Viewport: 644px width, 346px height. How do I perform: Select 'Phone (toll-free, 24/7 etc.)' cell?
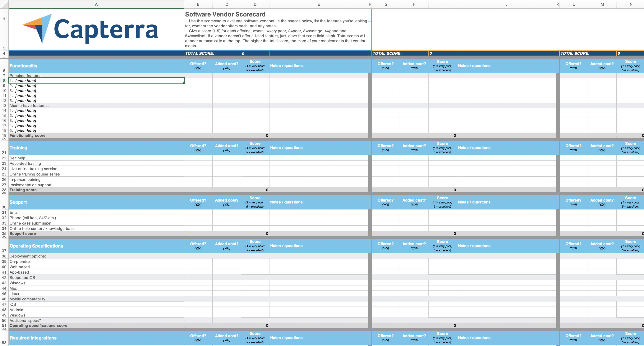(96, 218)
